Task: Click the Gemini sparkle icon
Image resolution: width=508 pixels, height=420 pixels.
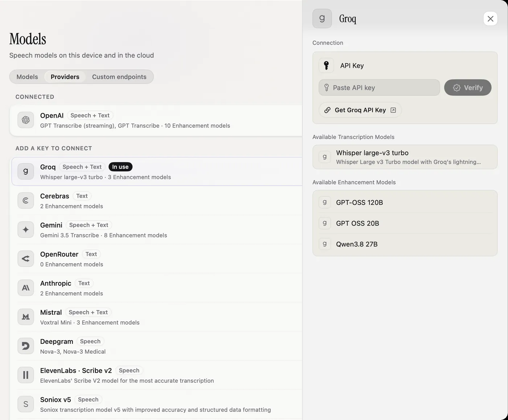Action: 25,229
